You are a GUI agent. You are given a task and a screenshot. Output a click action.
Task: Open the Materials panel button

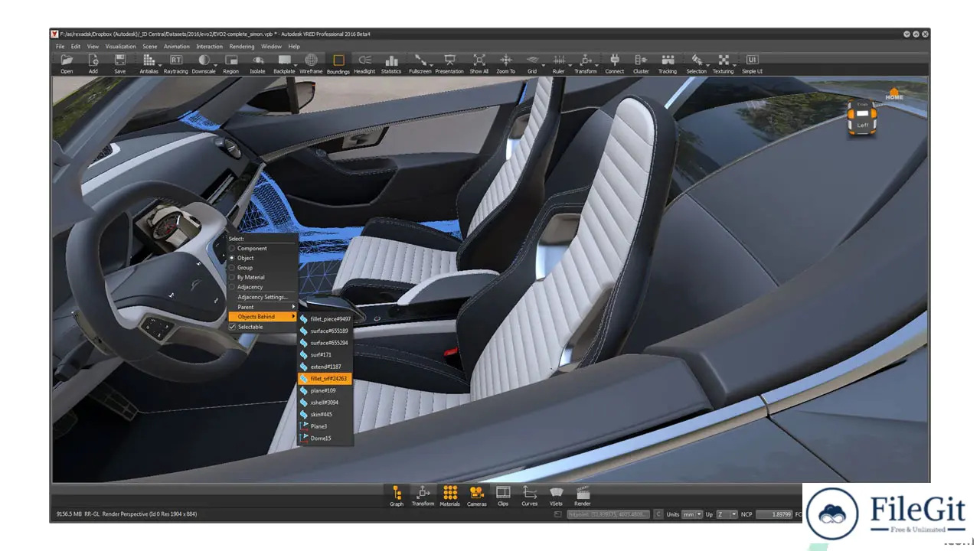(450, 496)
